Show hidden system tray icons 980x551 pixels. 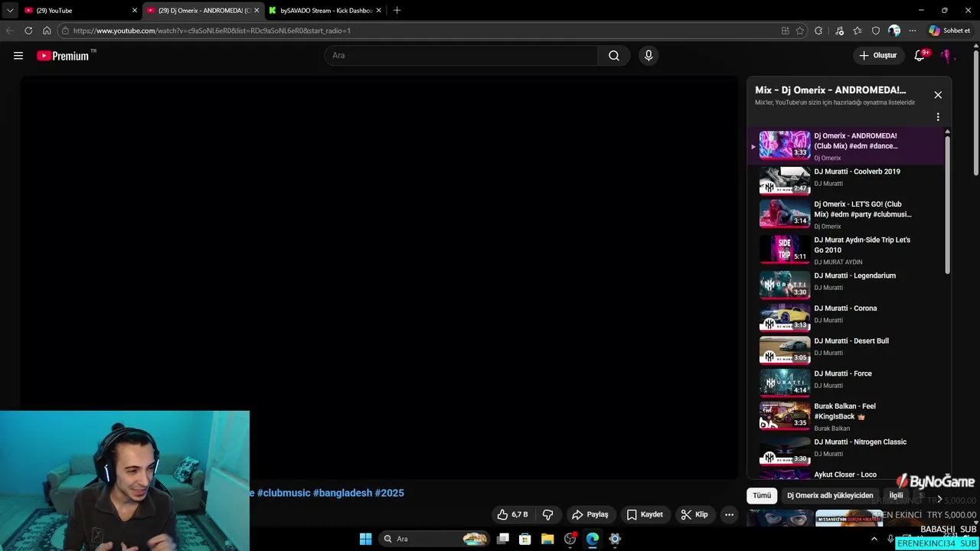[x=874, y=539]
